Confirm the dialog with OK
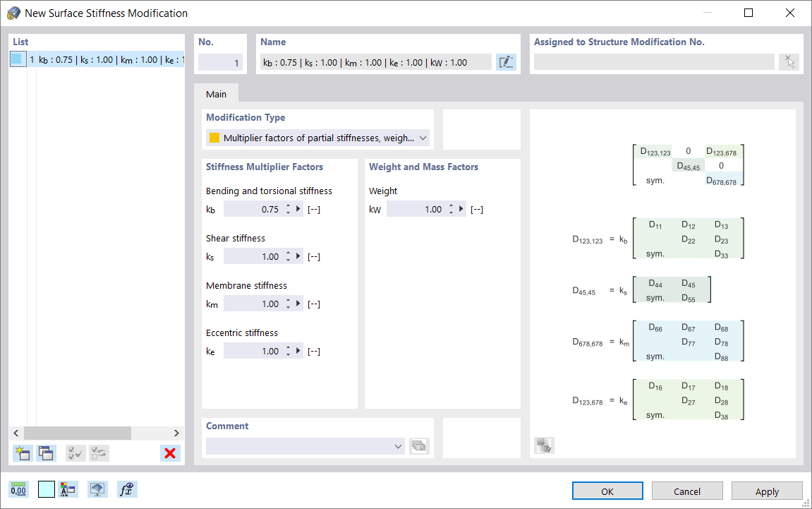This screenshot has height=509, width=812. (x=607, y=491)
